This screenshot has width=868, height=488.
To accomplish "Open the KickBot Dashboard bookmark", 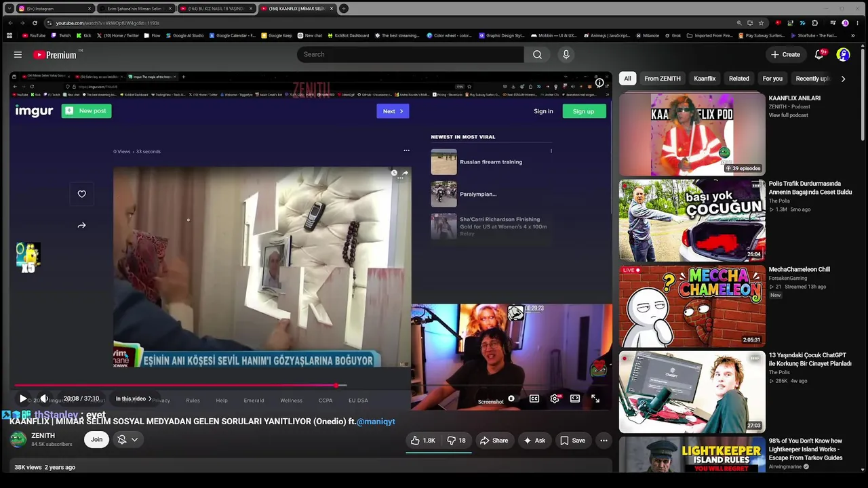I will (x=348, y=35).
